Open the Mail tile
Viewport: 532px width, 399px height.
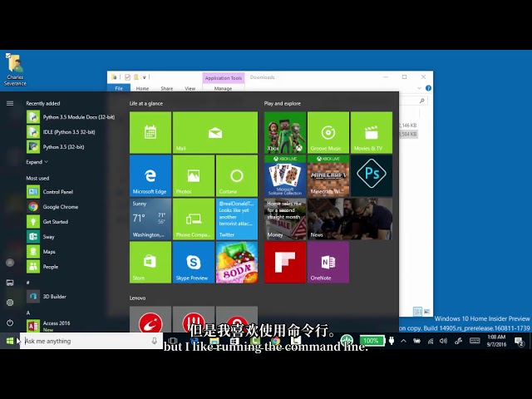pyautogui.click(x=215, y=133)
